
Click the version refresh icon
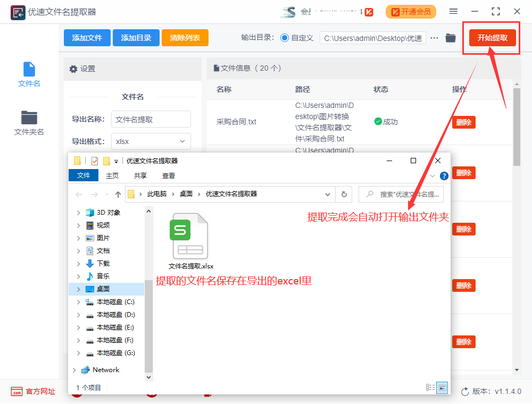[465, 392]
